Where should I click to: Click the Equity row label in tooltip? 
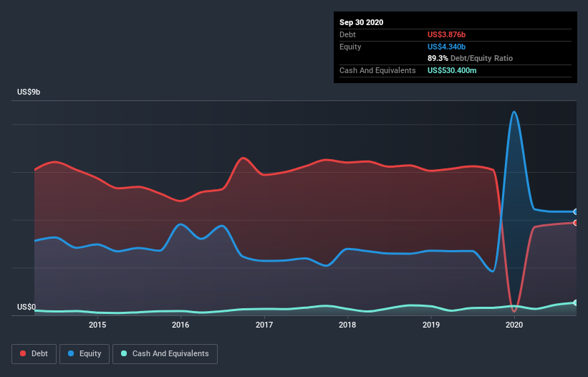pyautogui.click(x=350, y=47)
